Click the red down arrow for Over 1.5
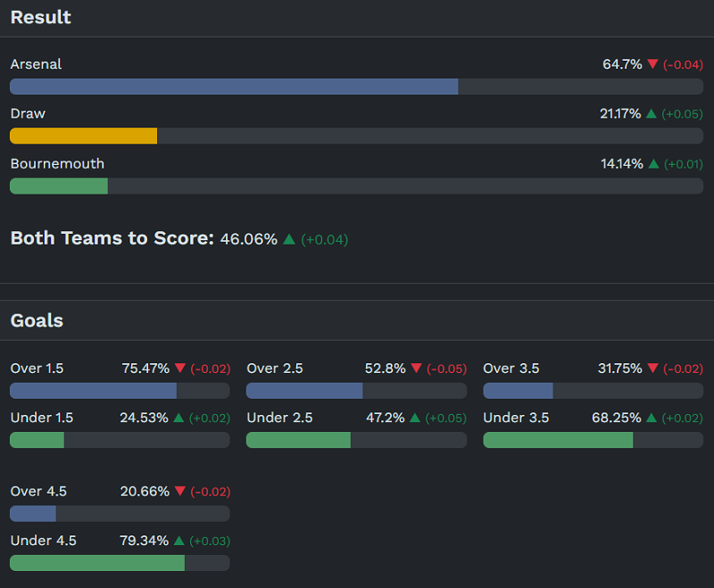Screen dimensions: 714x588 (x=180, y=369)
